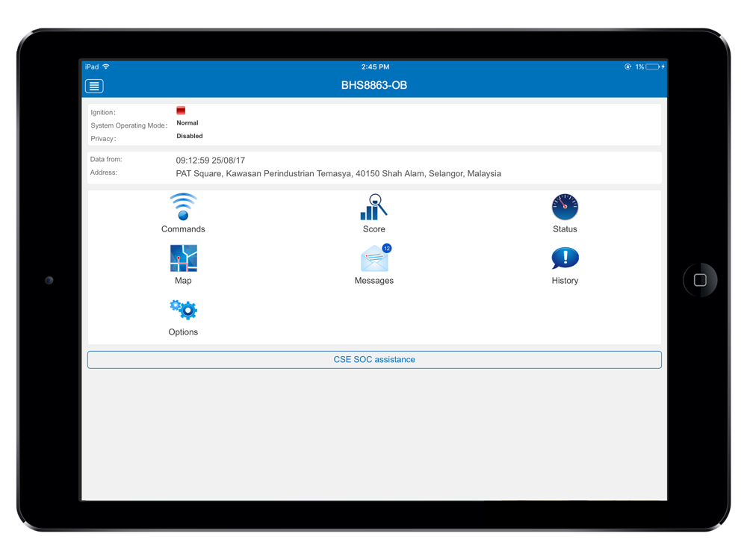Open the Options gears icon
This screenshot has height=560, width=747.
[x=184, y=310]
